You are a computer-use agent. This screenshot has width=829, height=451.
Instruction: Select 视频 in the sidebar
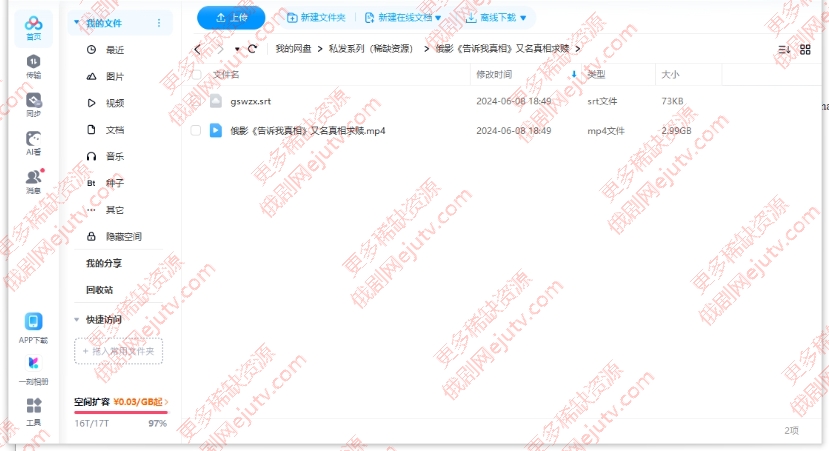pyautogui.click(x=115, y=103)
